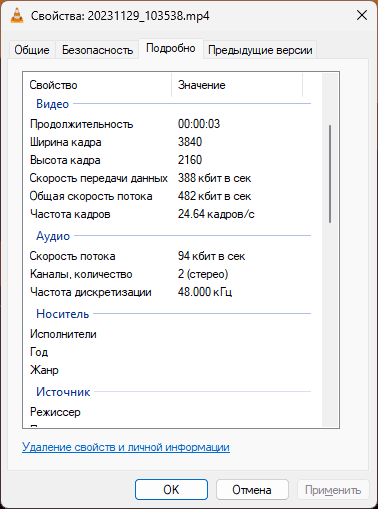
Task: Select the Частота кадров row
Action: 170,214
